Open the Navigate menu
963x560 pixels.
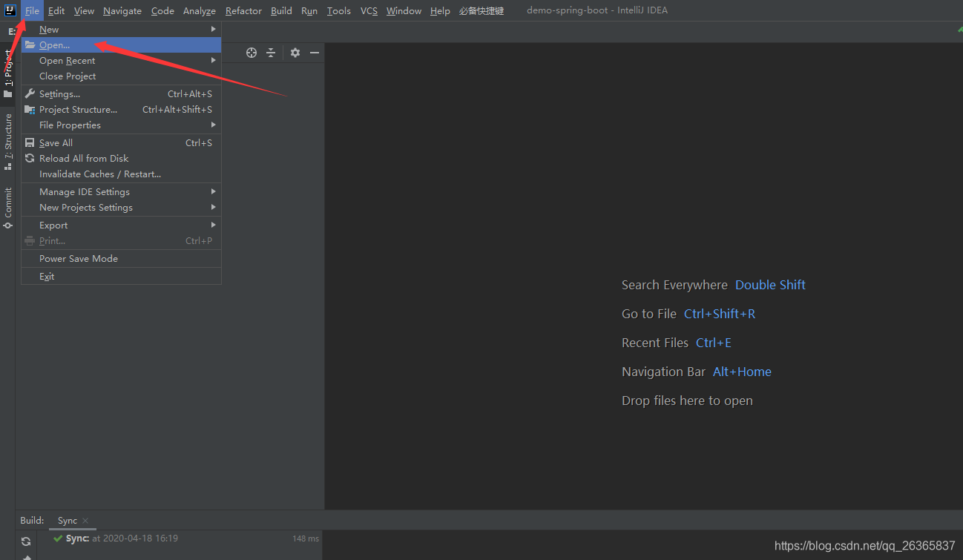tap(122, 11)
